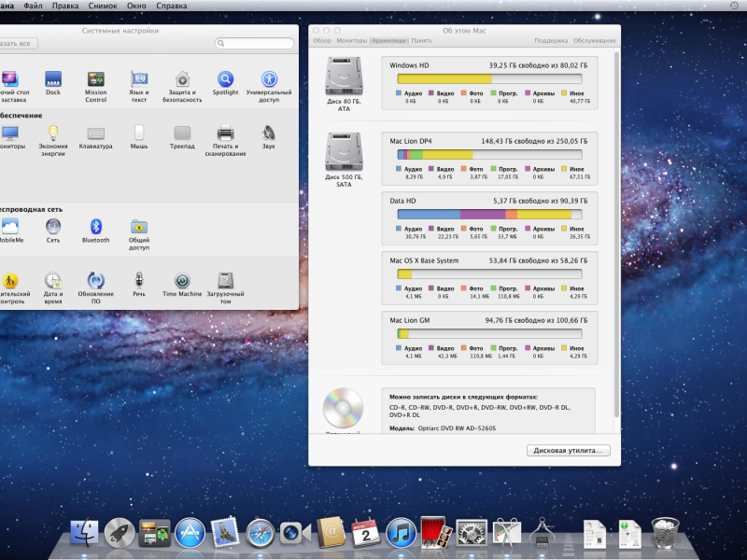The height and width of the screenshot is (560, 747).
Task: Open the Обслуживание section
Action: (x=595, y=40)
